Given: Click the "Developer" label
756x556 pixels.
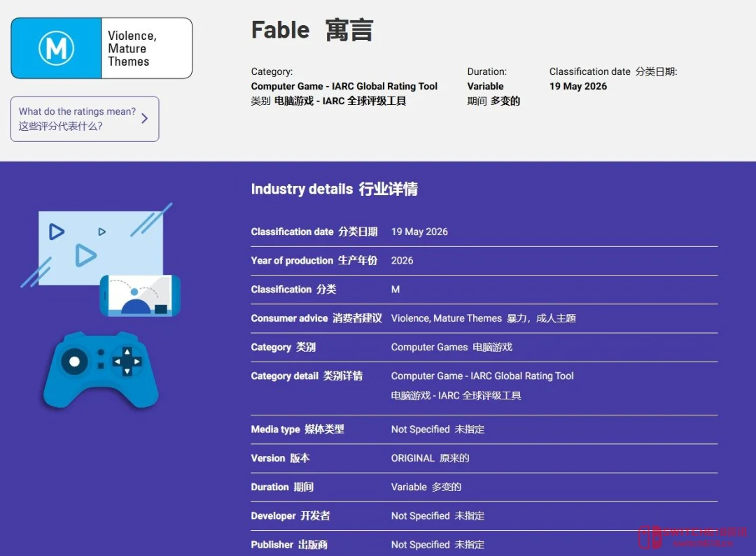Looking at the screenshot, I should coord(274,516).
